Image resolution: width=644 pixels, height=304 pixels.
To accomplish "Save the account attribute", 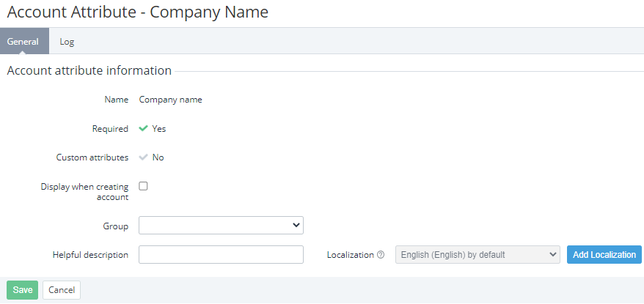I will [22, 290].
